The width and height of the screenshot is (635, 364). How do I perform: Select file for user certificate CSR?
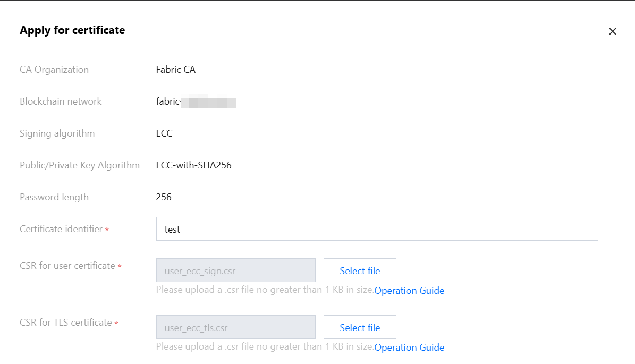pos(360,270)
